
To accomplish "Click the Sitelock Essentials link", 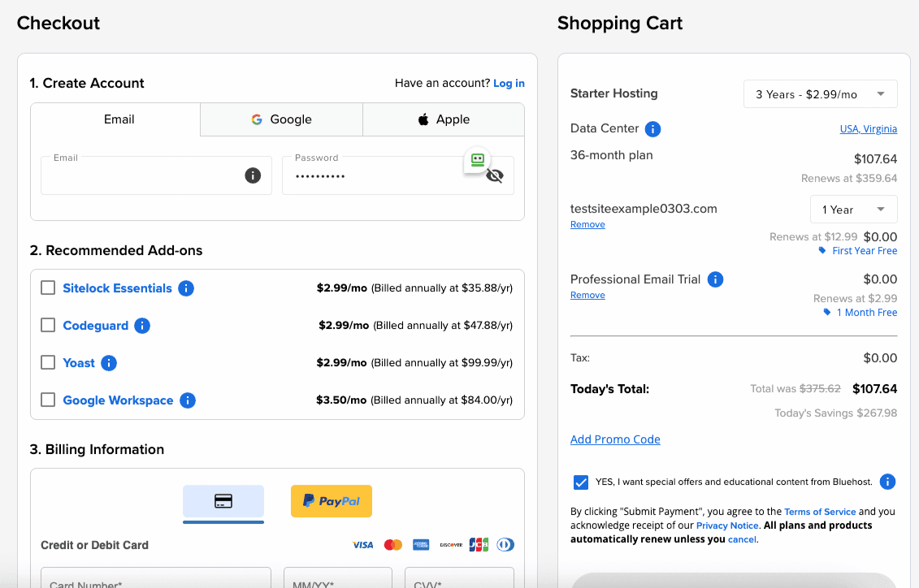I will click(117, 288).
